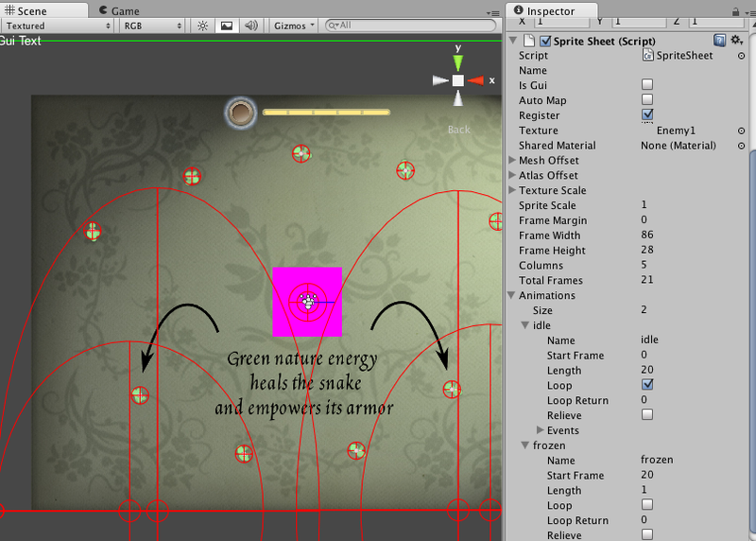The width and height of the screenshot is (756, 541).
Task: Open the Scene tab options menu icon
Action: point(492,13)
